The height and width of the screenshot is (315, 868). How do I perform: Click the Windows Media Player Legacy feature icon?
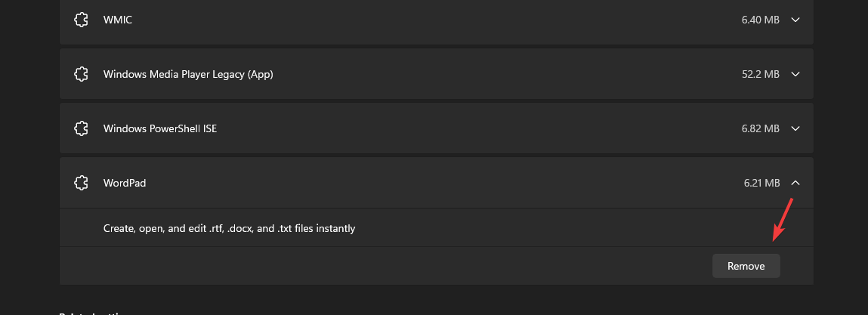[x=81, y=74]
